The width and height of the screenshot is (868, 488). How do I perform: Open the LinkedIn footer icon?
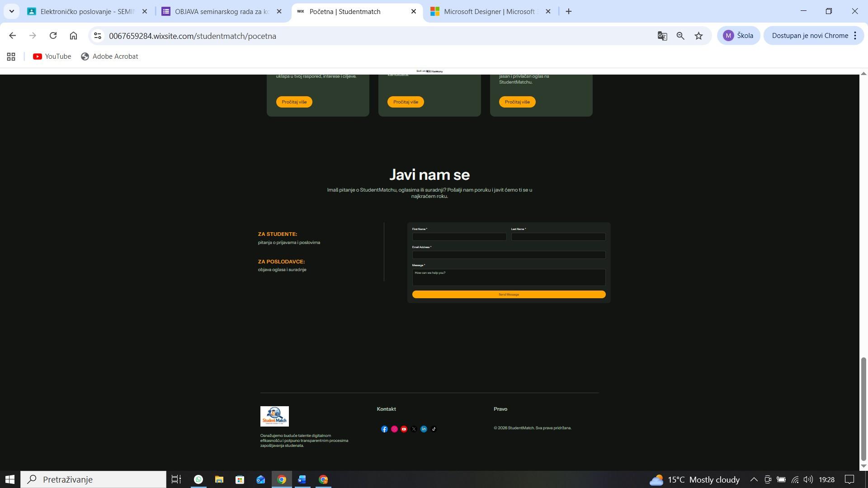coord(424,429)
